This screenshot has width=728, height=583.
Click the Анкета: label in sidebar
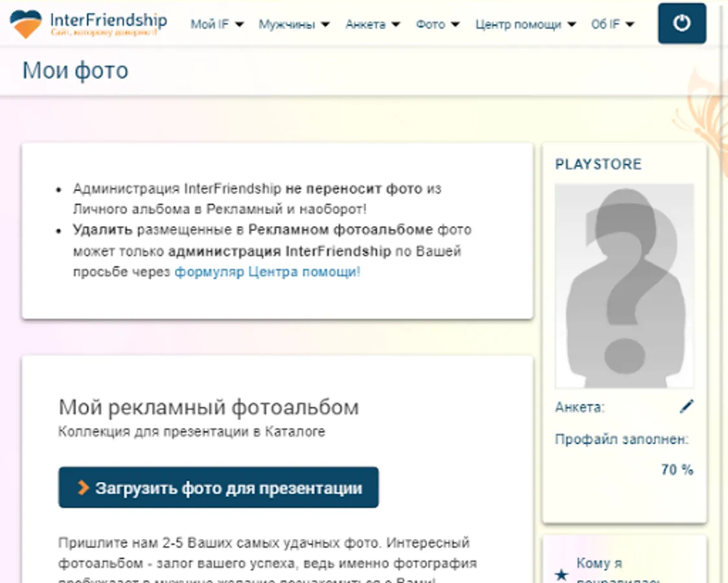(x=580, y=407)
